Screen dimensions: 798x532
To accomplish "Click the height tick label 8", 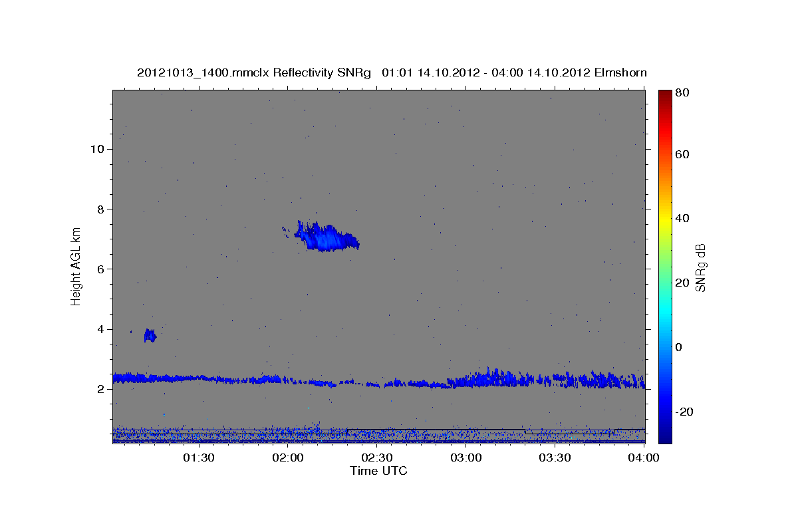I will coord(101,209).
